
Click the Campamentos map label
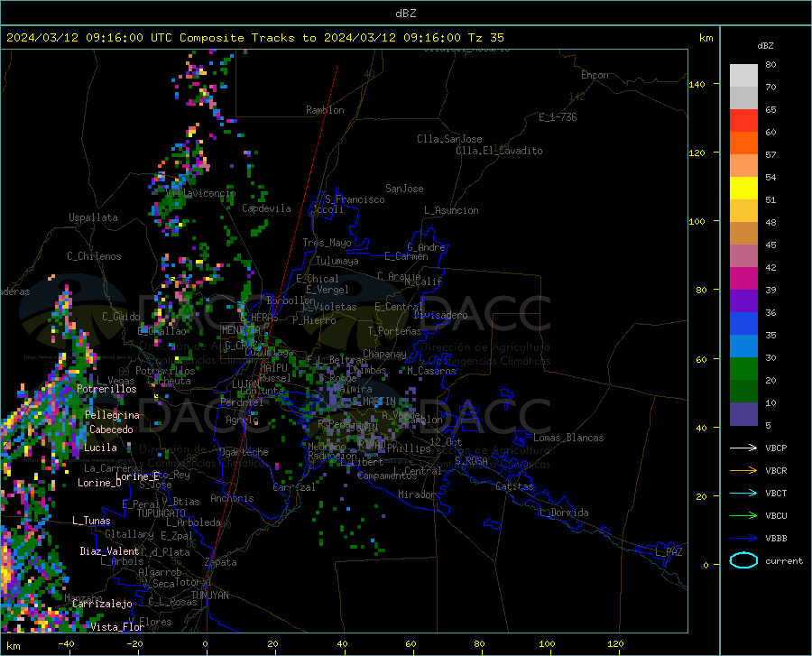coord(387,476)
